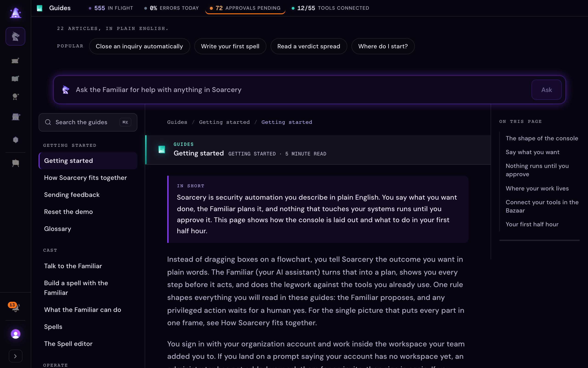Image resolution: width=588 pixels, height=368 pixels.
Task: Open 'Reset the demo' guide
Action: click(88, 212)
